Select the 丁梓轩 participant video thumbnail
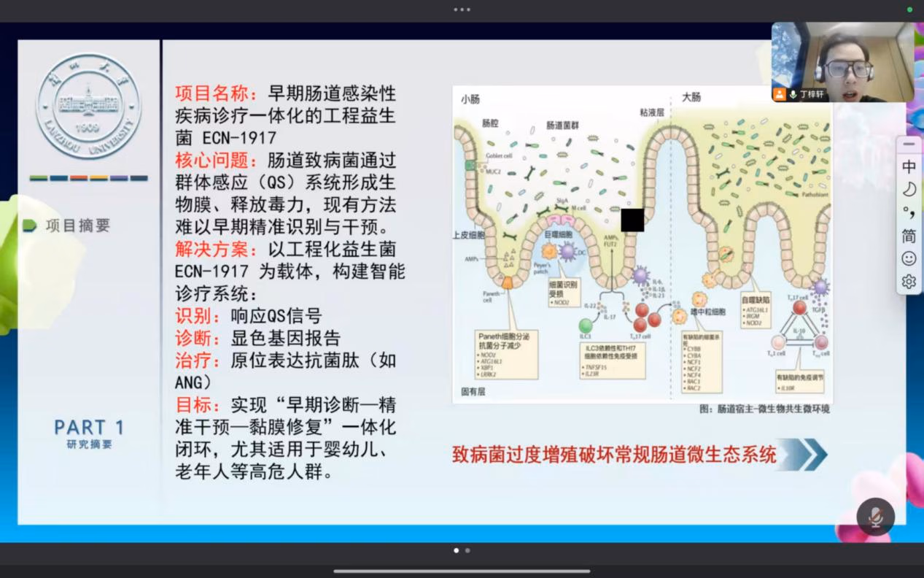Viewport: 924px width, 578px height. click(842, 62)
